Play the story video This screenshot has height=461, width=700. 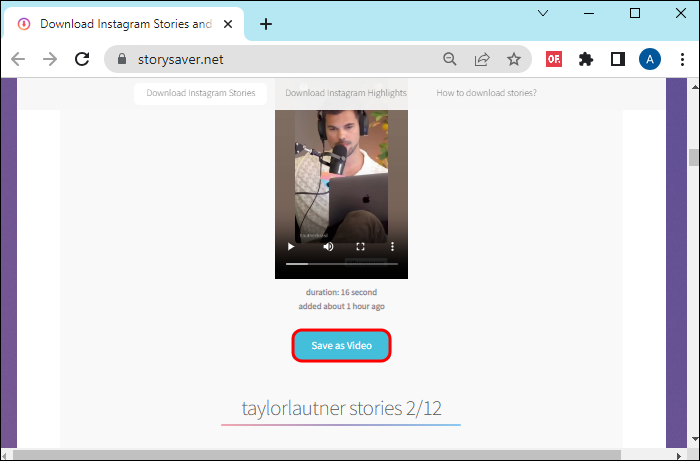(291, 246)
